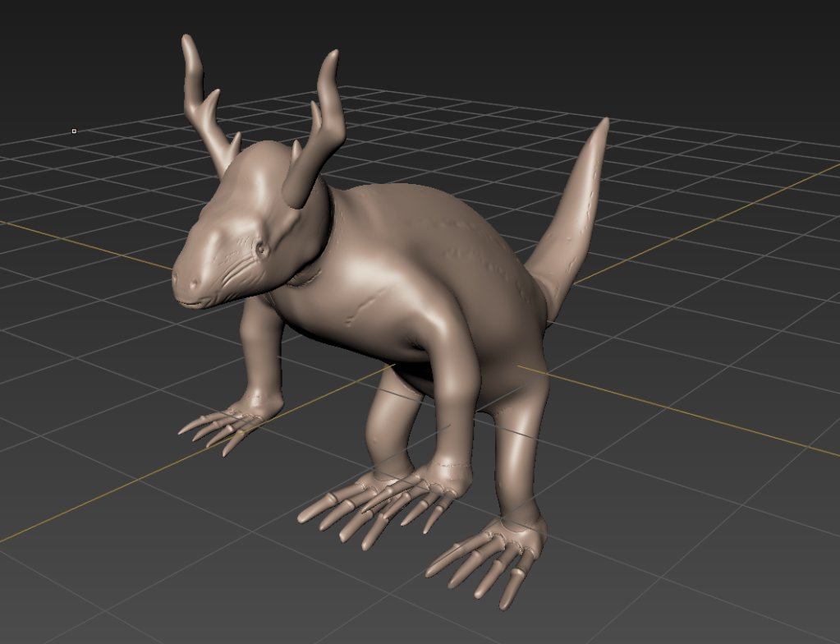Select the tip of the taller left antler
This screenshot has height=644, width=840.
tap(186, 39)
